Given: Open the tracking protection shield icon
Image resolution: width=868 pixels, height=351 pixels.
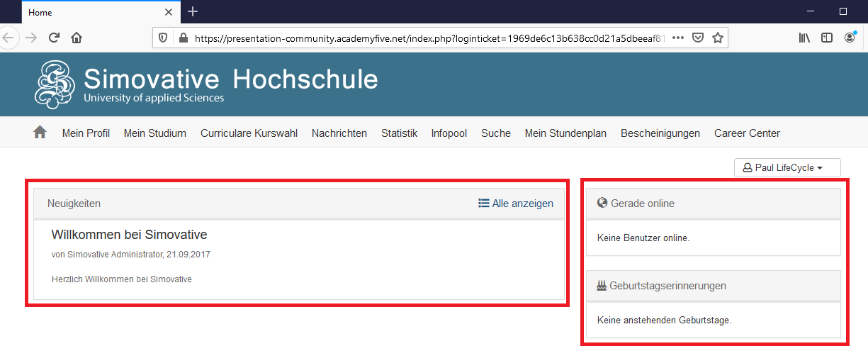Looking at the screenshot, I should coord(162,38).
